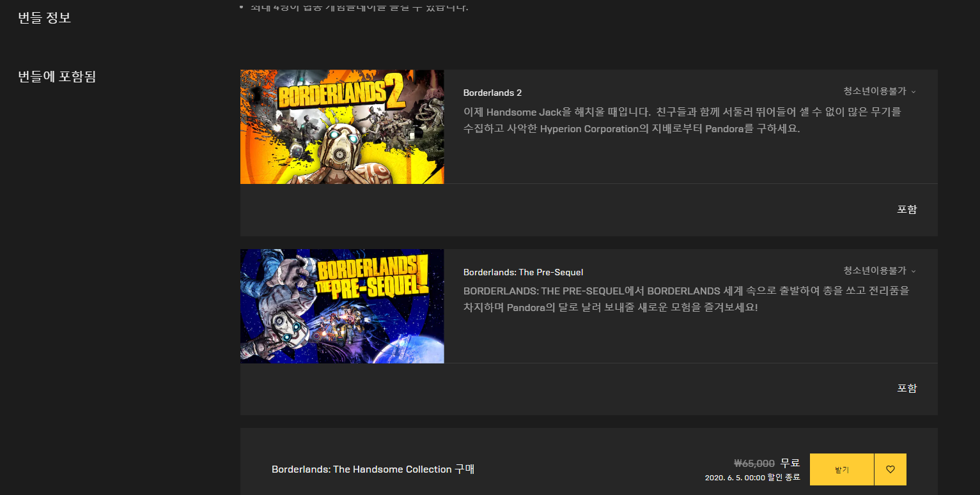
Task: Click the Borderlands 2 title text
Action: pyautogui.click(x=493, y=93)
